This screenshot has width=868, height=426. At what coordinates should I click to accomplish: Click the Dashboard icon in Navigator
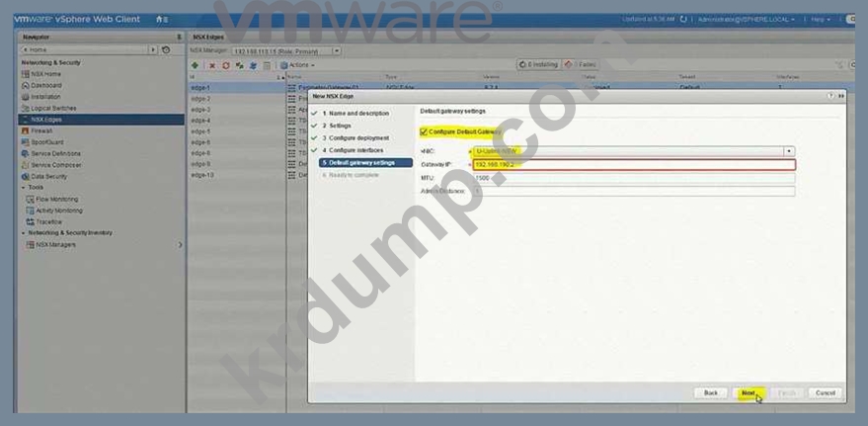pos(26,85)
